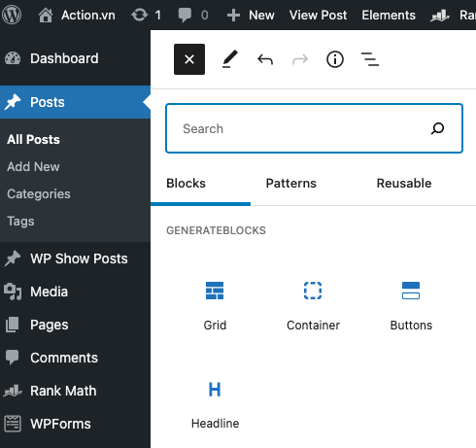The height and width of the screenshot is (448, 476).
Task: Open the WordPress logo menu
Action: 12,15
